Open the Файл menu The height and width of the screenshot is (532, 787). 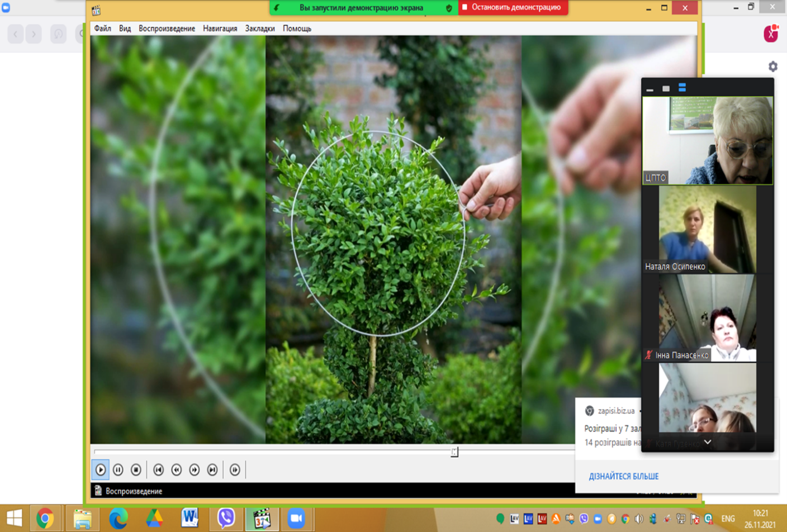(x=102, y=28)
